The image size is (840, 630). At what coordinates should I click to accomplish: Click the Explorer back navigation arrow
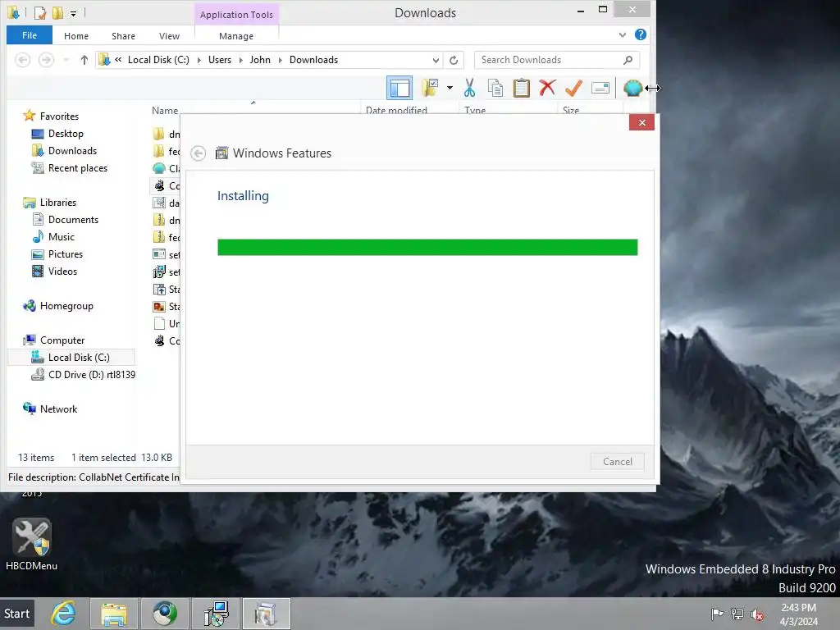click(22, 60)
